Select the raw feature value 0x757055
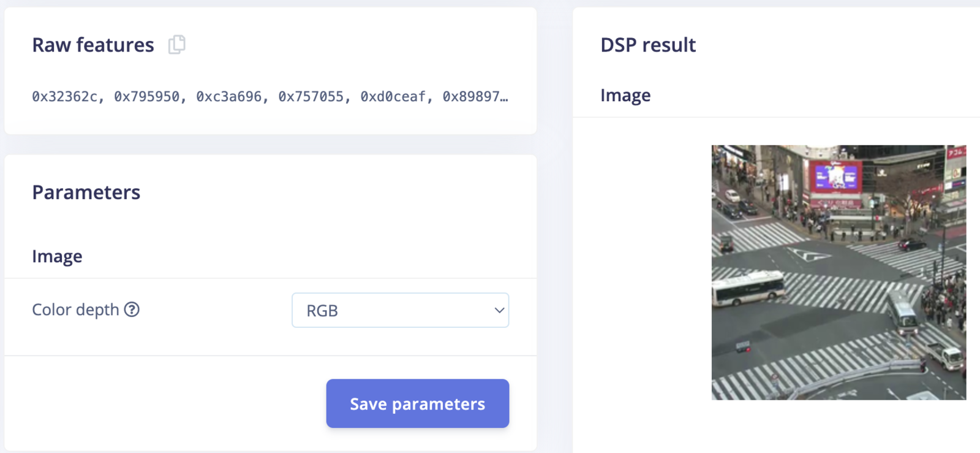 point(311,97)
